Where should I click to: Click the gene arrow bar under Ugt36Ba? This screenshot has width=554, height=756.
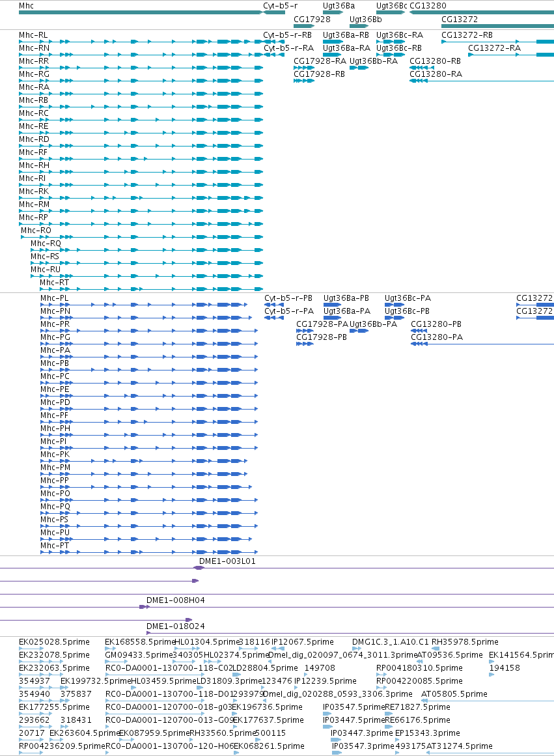[333, 12]
